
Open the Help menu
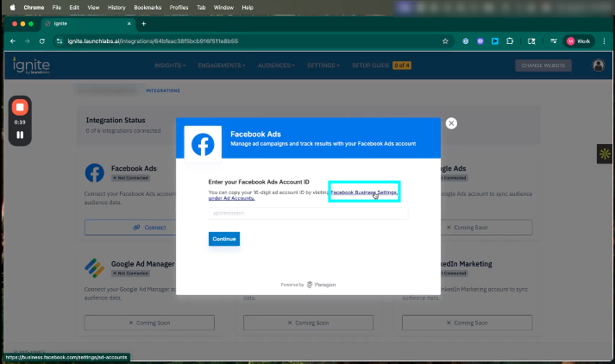(248, 8)
